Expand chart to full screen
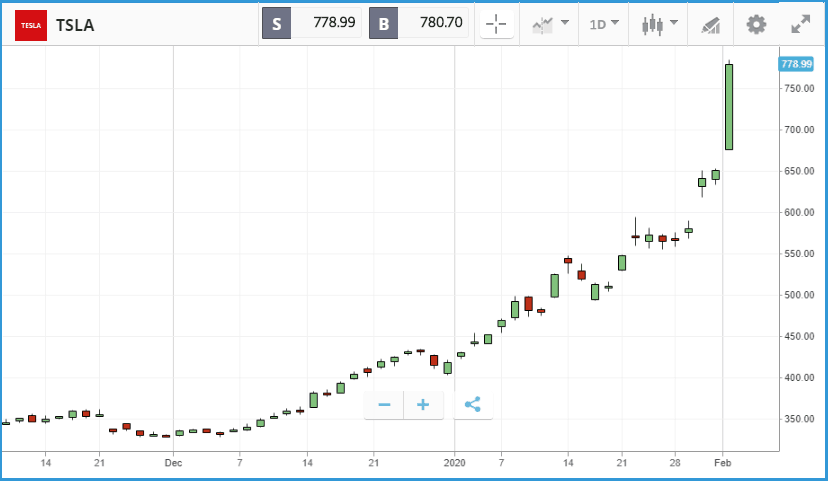Image resolution: width=828 pixels, height=481 pixels. click(x=801, y=24)
